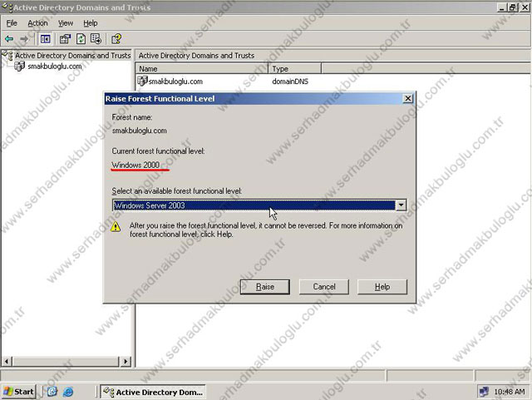
Task: Open the File menu
Action: pyautogui.click(x=12, y=23)
